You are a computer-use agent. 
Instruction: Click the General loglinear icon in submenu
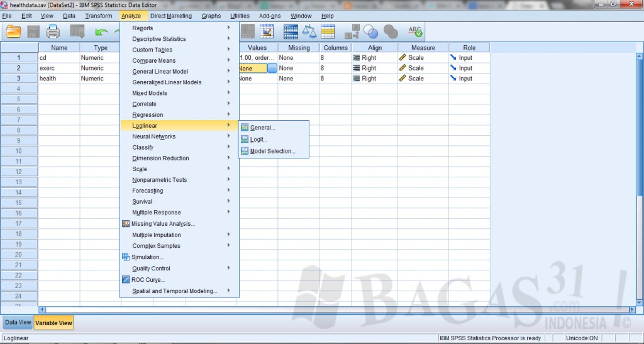tap(245, 127)
